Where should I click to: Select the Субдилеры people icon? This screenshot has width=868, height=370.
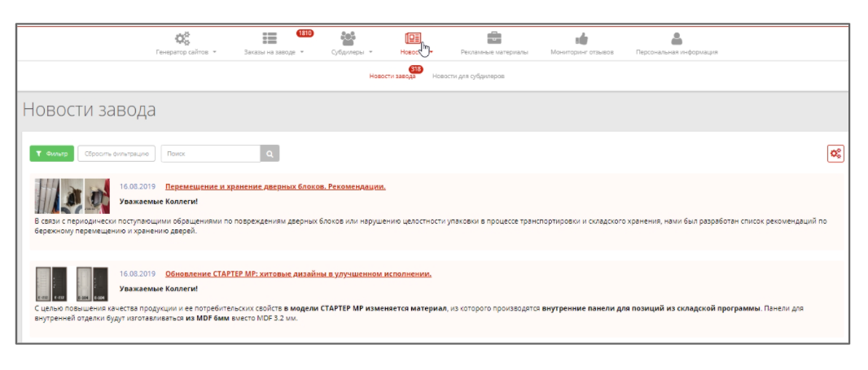(349, 38)
